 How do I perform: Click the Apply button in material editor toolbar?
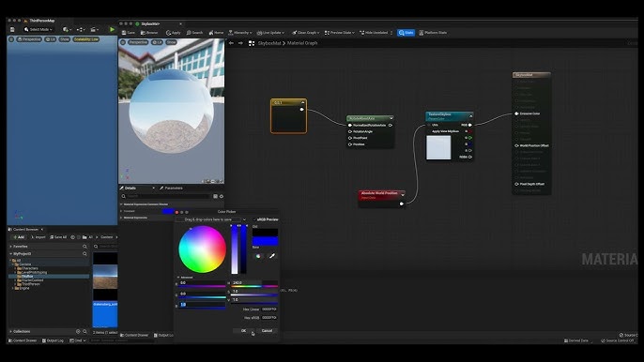click(174, 33)
